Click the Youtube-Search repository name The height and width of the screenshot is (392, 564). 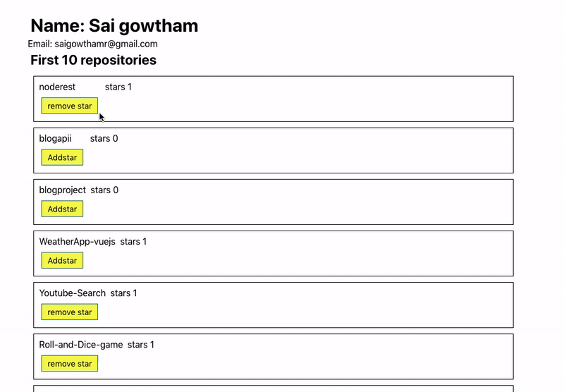(73, 293)
